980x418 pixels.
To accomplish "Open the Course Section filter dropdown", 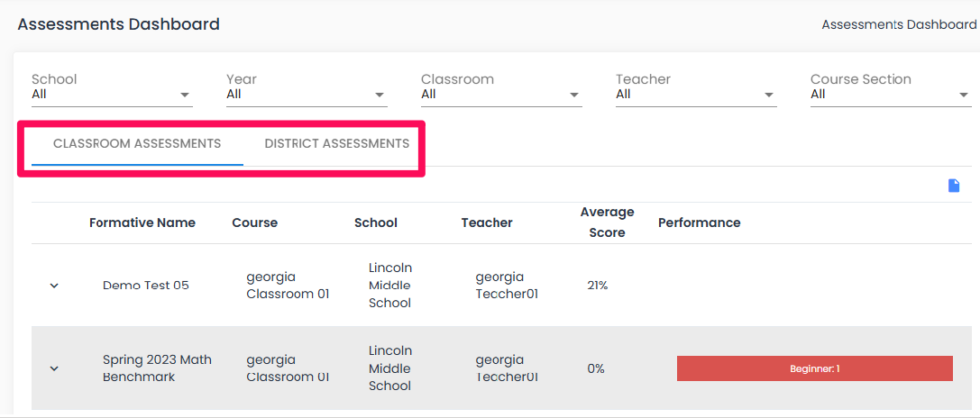I will (891, 94).
